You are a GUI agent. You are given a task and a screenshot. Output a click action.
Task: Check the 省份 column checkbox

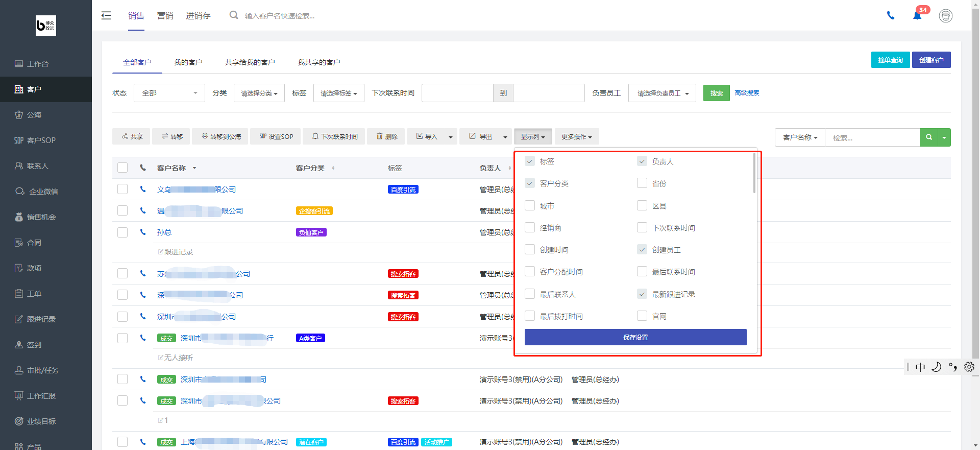(x=642, y=183)
